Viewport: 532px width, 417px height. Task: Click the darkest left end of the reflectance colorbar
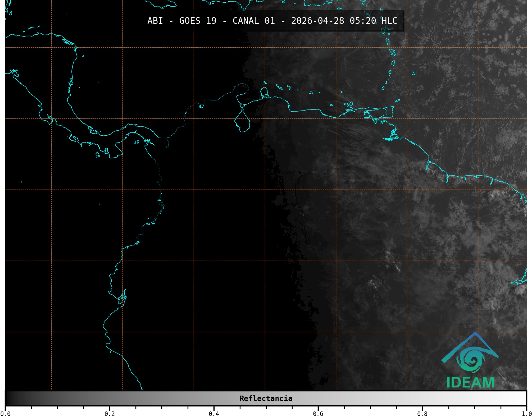8,398
